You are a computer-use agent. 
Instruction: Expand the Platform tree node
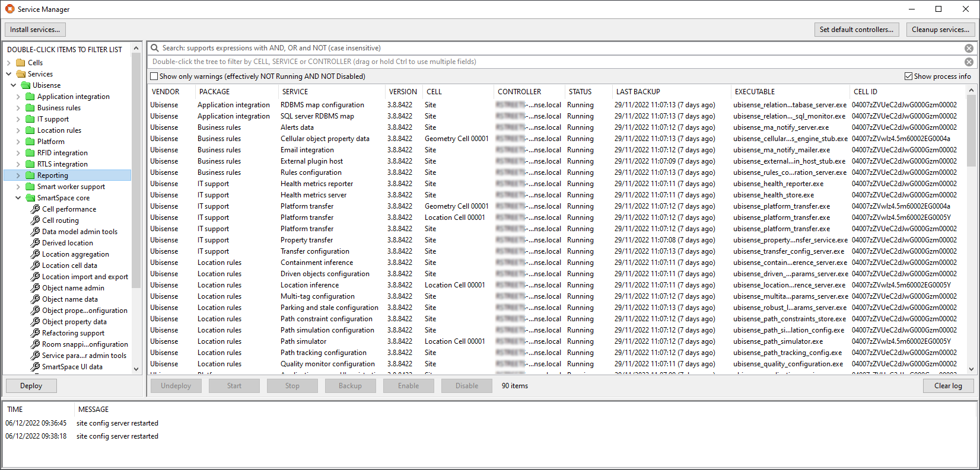coord(18,142)
